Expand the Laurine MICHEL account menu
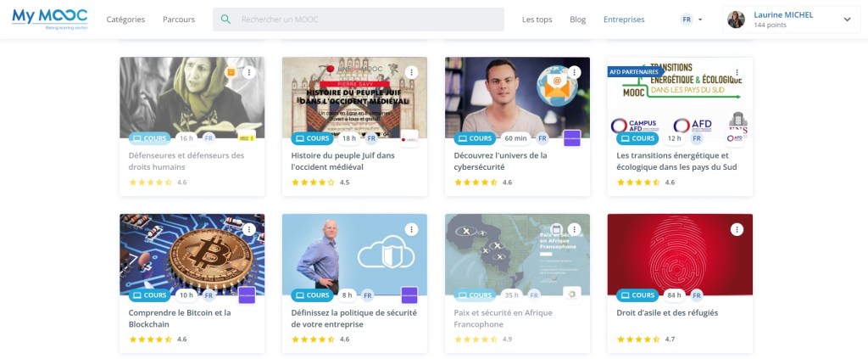Screen dimensions: 868x359 tap(846, 20)
